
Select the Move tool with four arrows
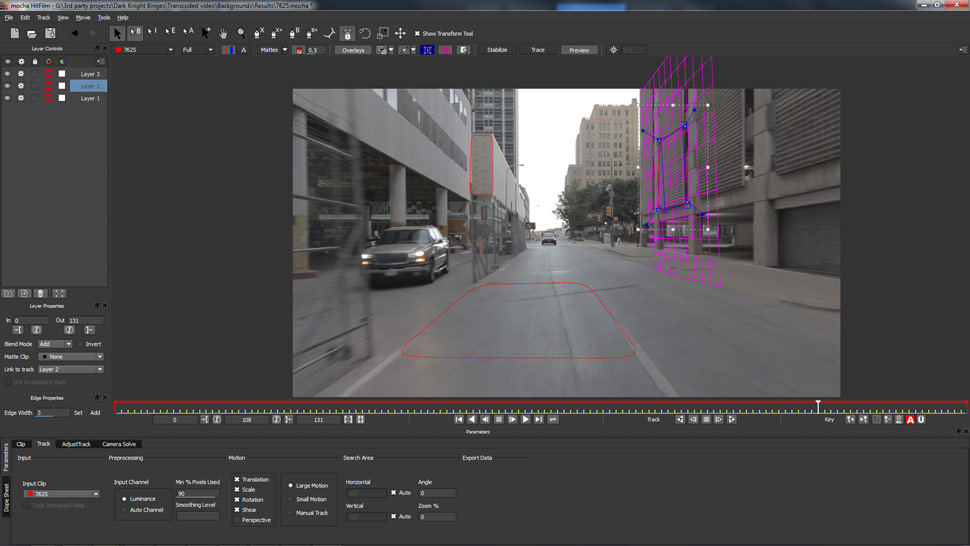[x=400, y=33]
